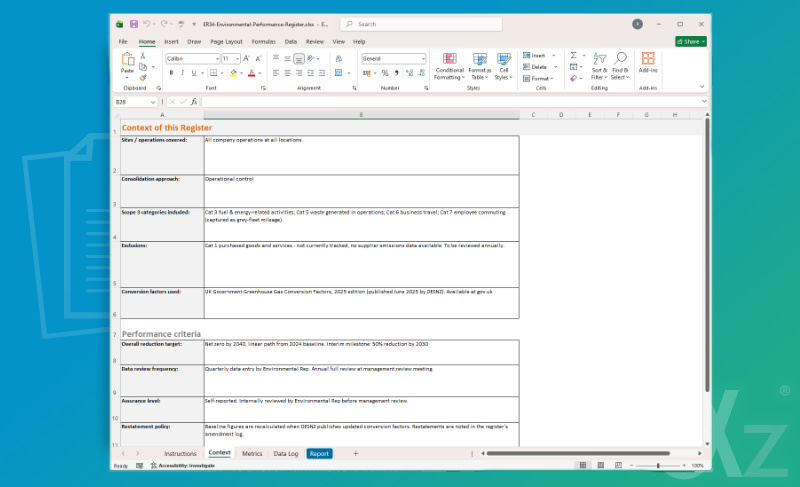Click Increase Decimal icon
Screen dimensions: 800x487
[409, 73]
